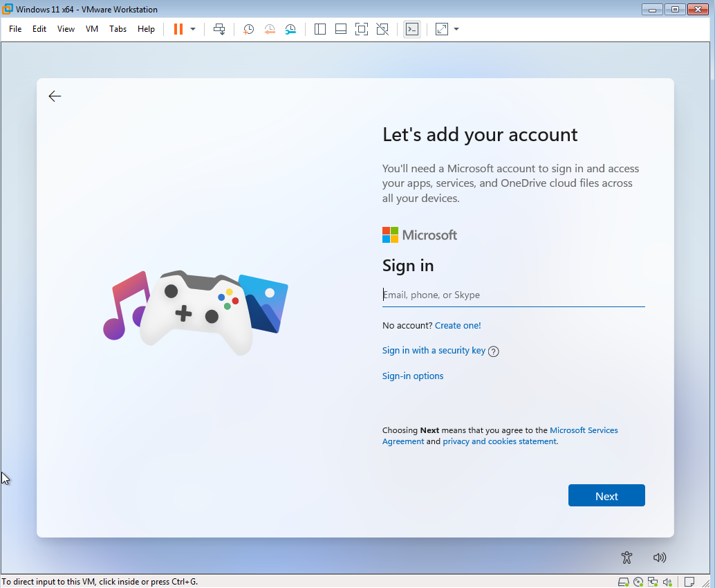
Task: Click the back arrow in setup window
Action: click(x=55, y=96)
